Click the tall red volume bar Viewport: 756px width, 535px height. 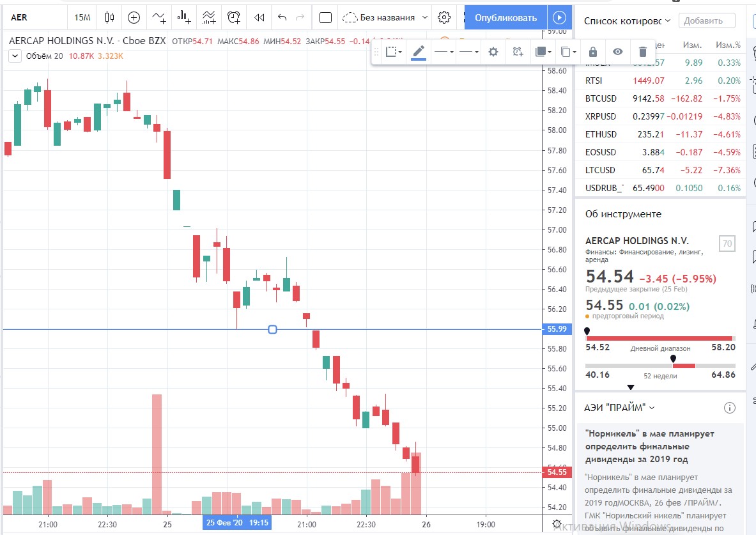(x=157, y=454)
